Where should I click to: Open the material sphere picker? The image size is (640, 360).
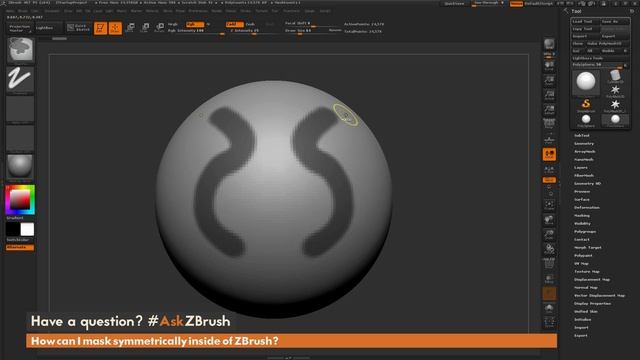click(x=20, y=167)
